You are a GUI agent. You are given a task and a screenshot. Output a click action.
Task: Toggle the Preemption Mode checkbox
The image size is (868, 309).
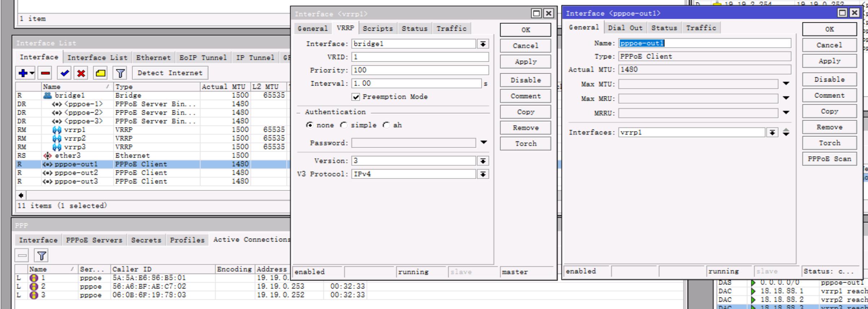point(356,97)
